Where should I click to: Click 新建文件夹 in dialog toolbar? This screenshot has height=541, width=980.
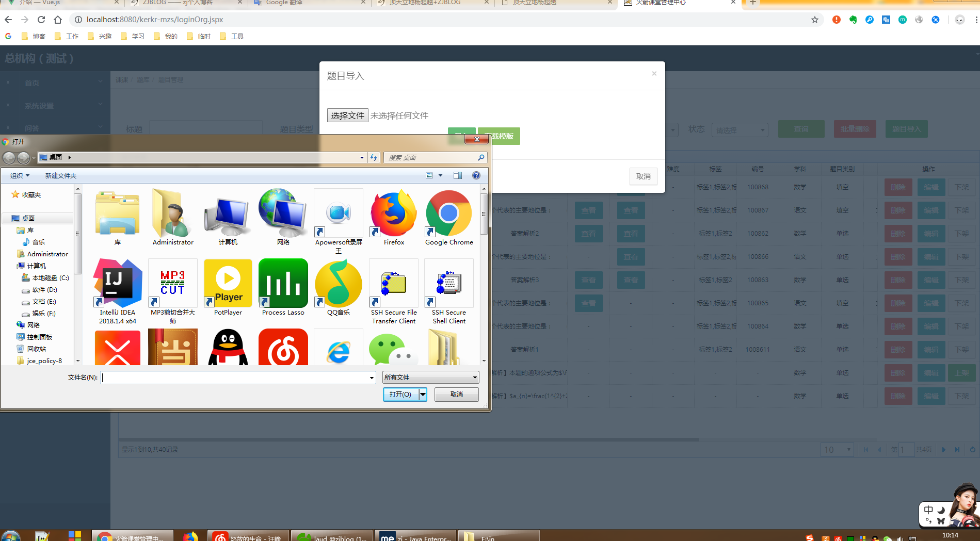60,175
